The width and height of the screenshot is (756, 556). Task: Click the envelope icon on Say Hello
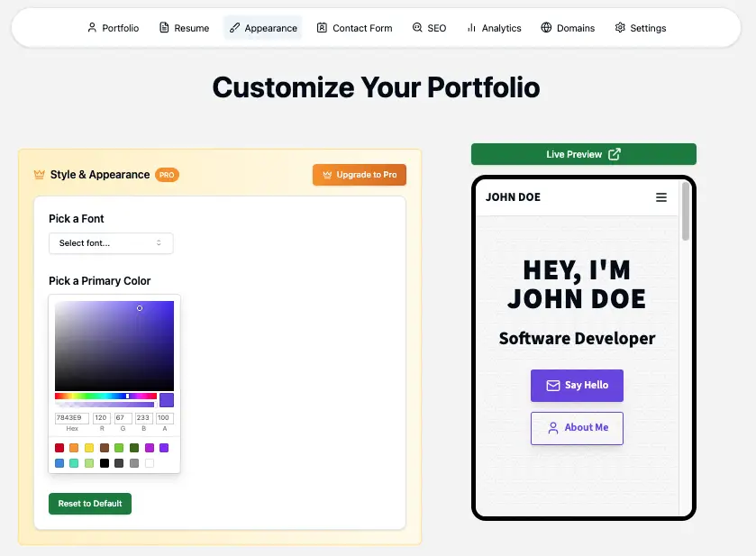553,386
